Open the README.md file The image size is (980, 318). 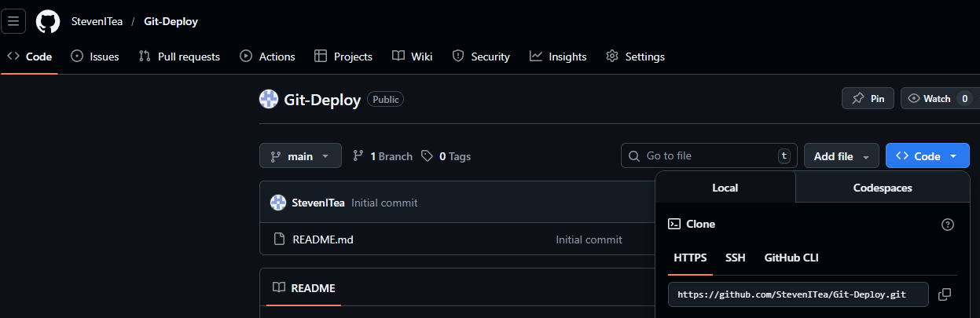coord(323,239)
